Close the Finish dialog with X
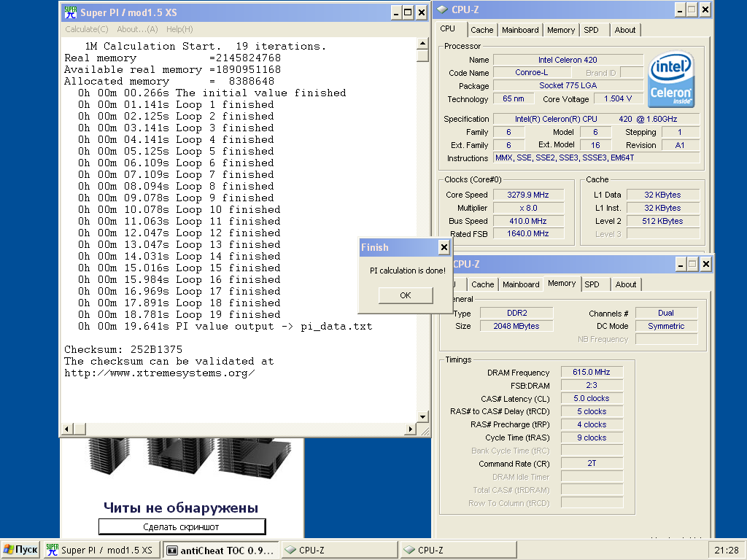Image resolution: width=747 pixels, height=560 pixels. [x=444, y=247]
